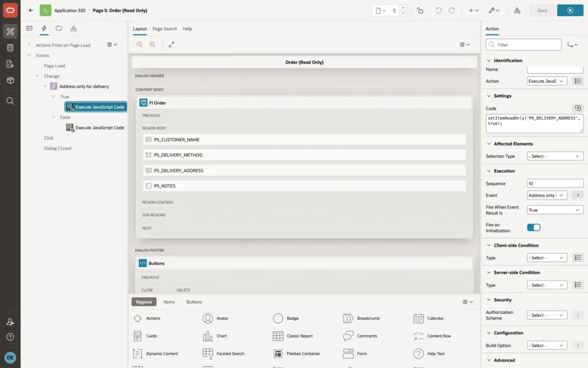Open the help question mark icon
588x368 pixels.
click(x=10, y=337)
